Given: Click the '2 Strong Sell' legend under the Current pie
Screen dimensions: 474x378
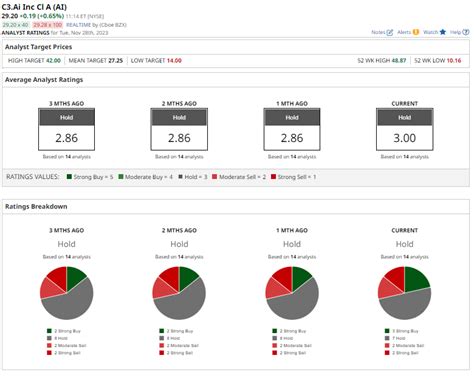Looking at the screenshot, I should [401, 353].
